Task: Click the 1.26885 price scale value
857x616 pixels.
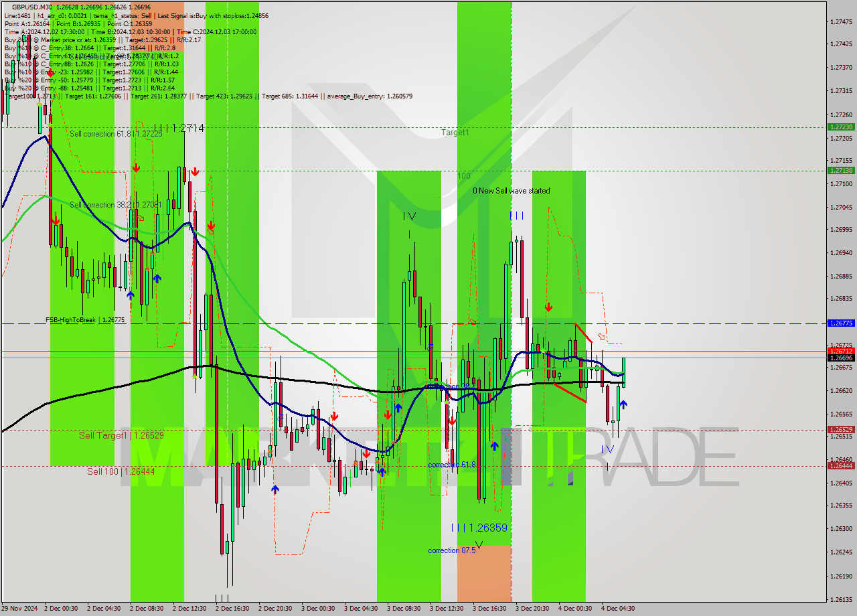Action: tap(840, 276)
